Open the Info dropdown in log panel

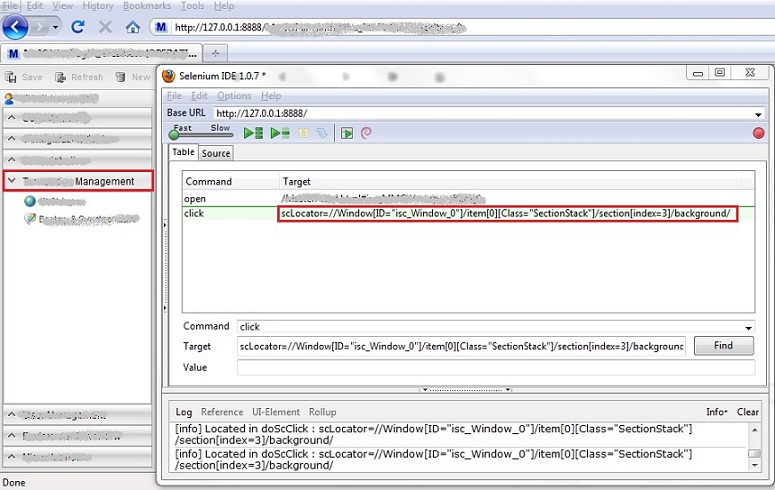716,412
